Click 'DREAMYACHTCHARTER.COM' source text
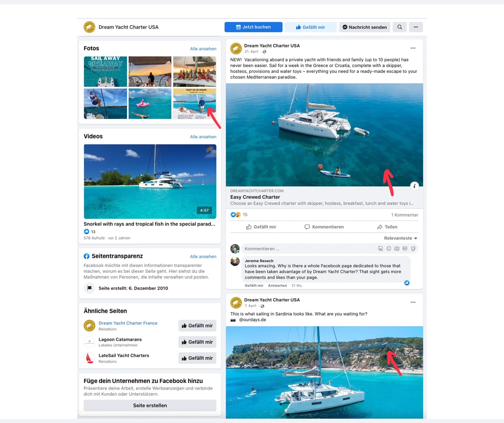This screenshot has width=504, height=423. pos(257,191)
